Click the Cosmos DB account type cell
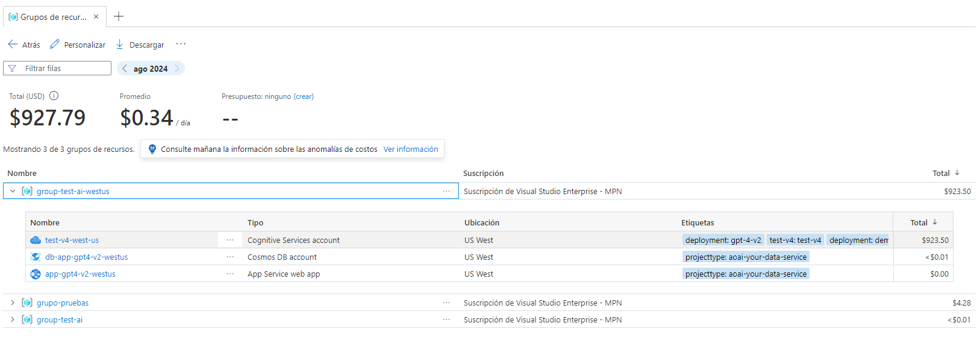The width and height of the screenshot is (980, 352). (282, 257)
